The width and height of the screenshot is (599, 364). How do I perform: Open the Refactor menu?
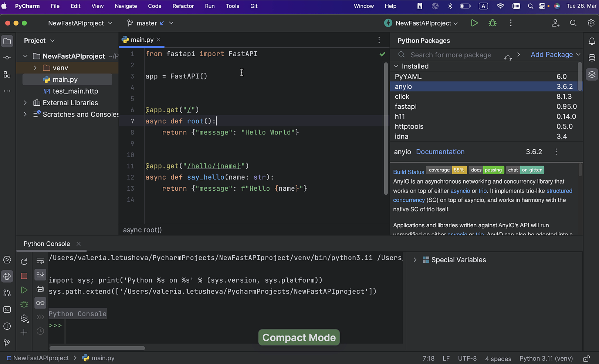pyautogui.click(x=183, y=6)
